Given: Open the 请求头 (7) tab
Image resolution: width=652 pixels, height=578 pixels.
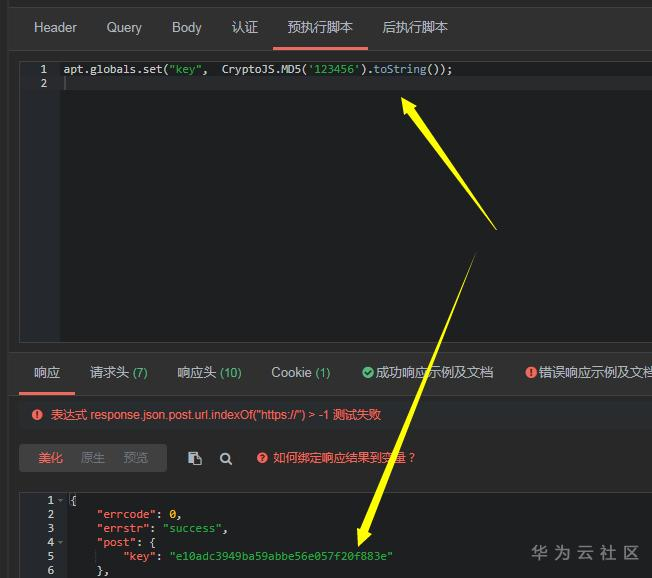Looking at the screenshot, I should click(x=119, y=372).
